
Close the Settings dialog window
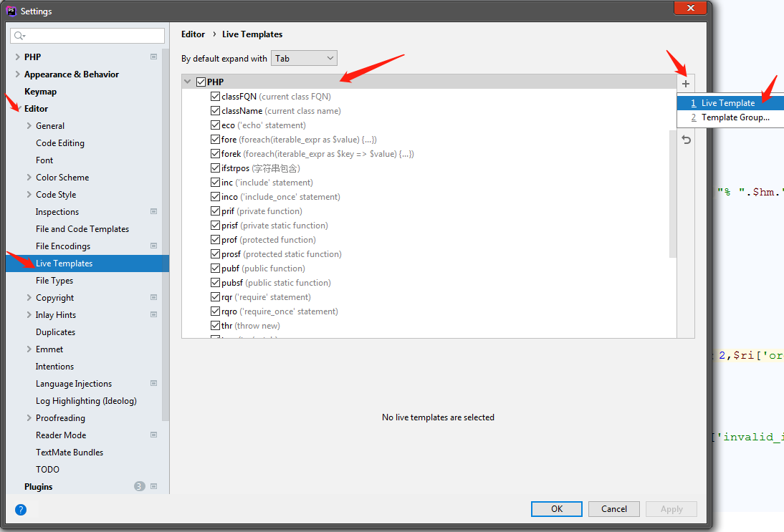(x=690, y=8)
